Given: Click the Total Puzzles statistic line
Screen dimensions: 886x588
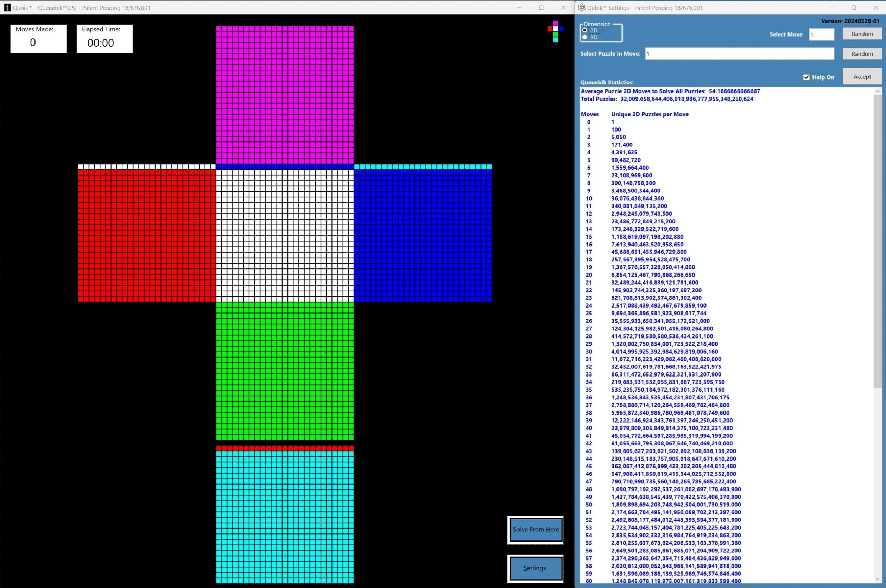Looking at the screenshot, I should click(x=667, y=99).
